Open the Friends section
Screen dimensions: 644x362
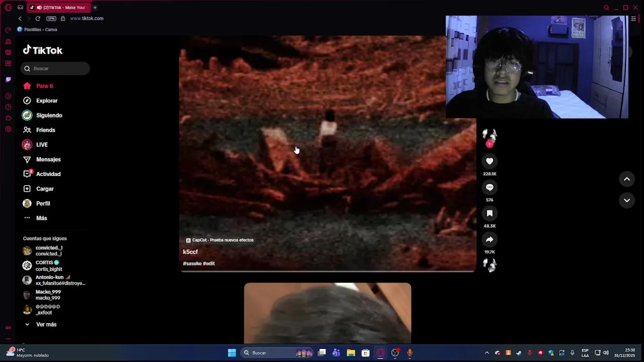39,130
